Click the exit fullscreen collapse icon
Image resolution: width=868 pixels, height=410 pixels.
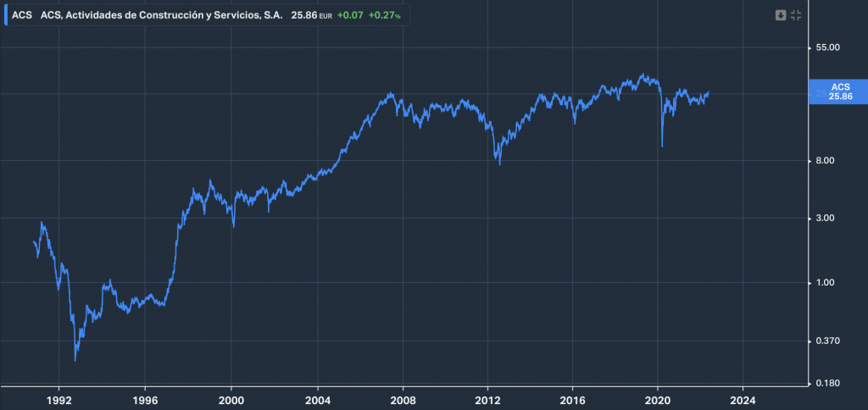pos(796,15)
